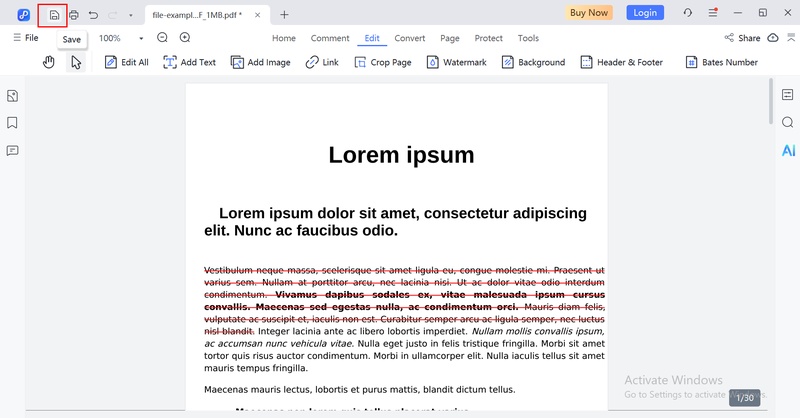Insert a Link

[322, 62]
